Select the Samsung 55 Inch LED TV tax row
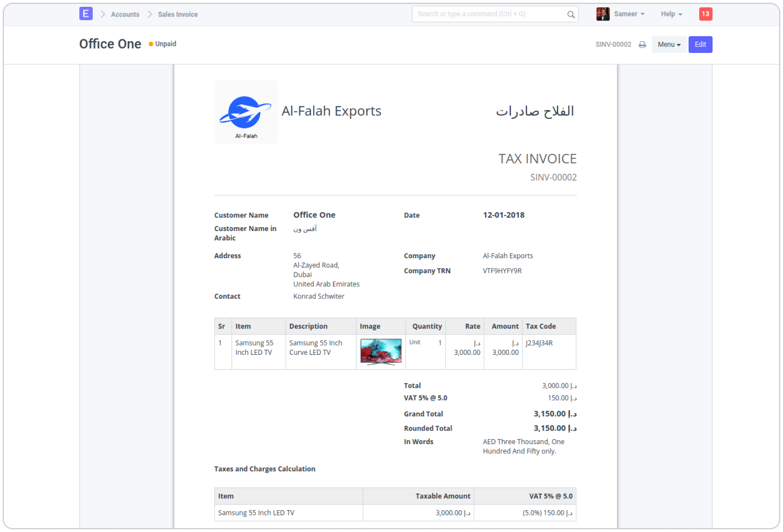The width and height of the screenshot is (783, 532). pos(395,513)
